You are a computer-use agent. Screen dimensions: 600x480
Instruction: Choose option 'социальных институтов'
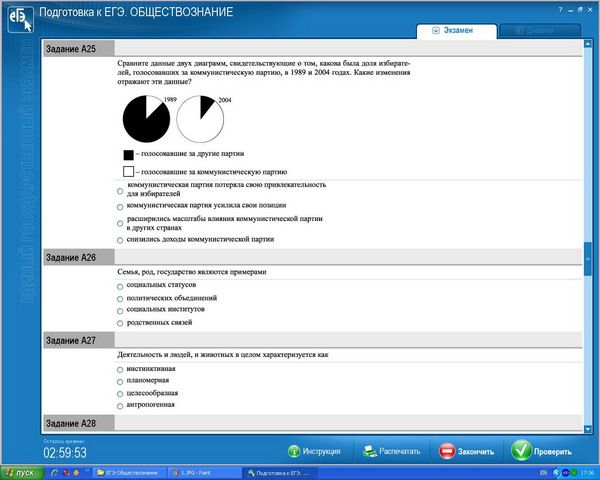tap(121, 310)
